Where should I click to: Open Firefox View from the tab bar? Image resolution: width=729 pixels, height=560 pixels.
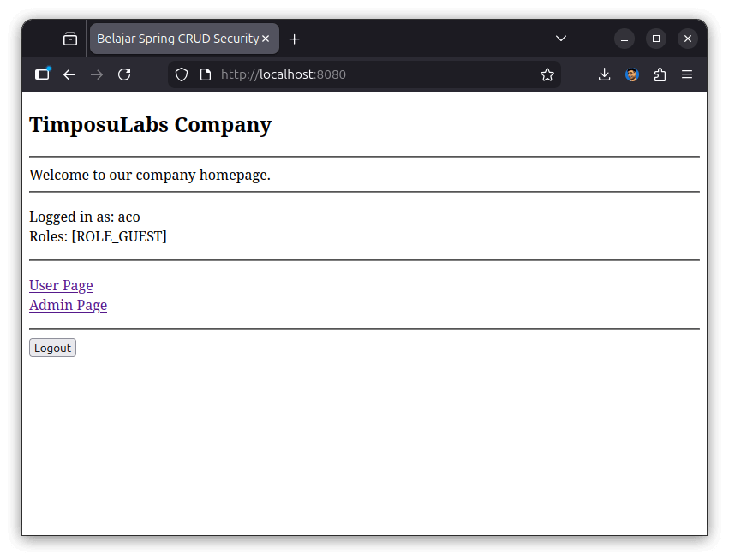70,39
